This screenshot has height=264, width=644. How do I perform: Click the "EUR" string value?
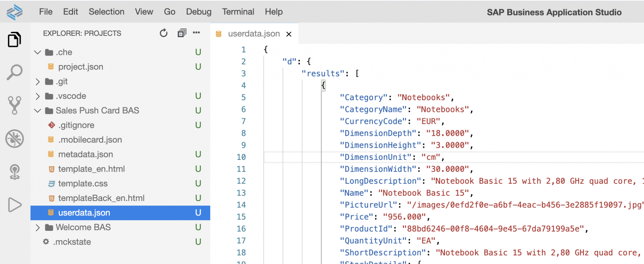(429, 121)
